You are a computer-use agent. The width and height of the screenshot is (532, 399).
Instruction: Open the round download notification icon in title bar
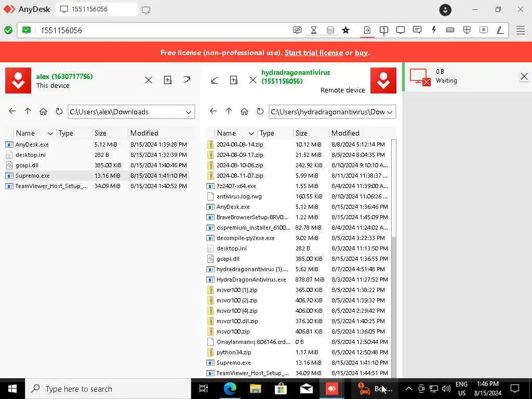(445, 10)
